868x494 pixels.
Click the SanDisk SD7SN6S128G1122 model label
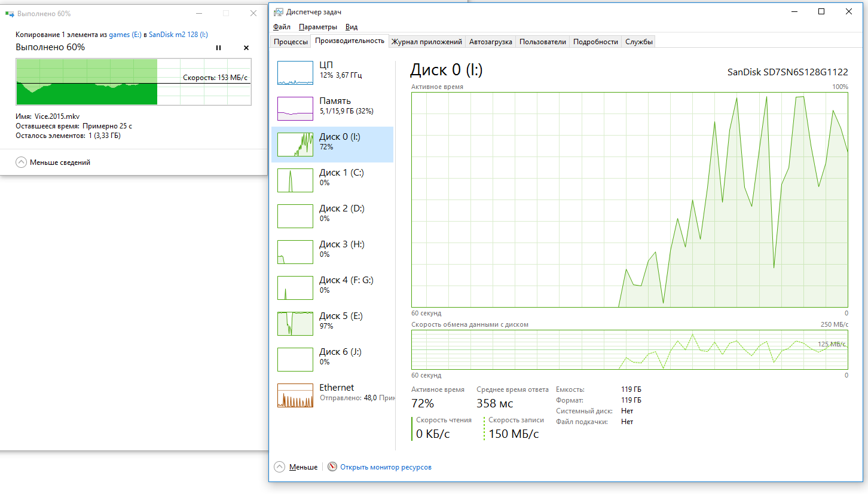[x=787, y=72]
